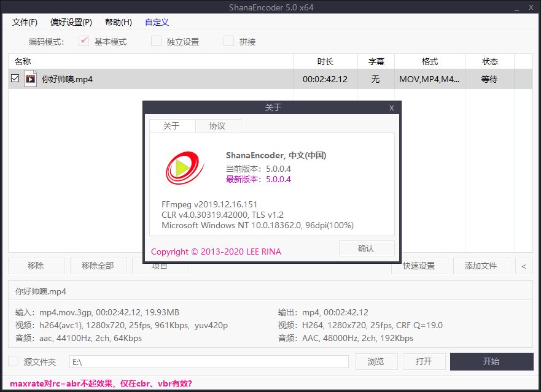Click the input audio info aac 44100Hz line
The width and height of the screenshot is (541, 392).
(79, 338)
